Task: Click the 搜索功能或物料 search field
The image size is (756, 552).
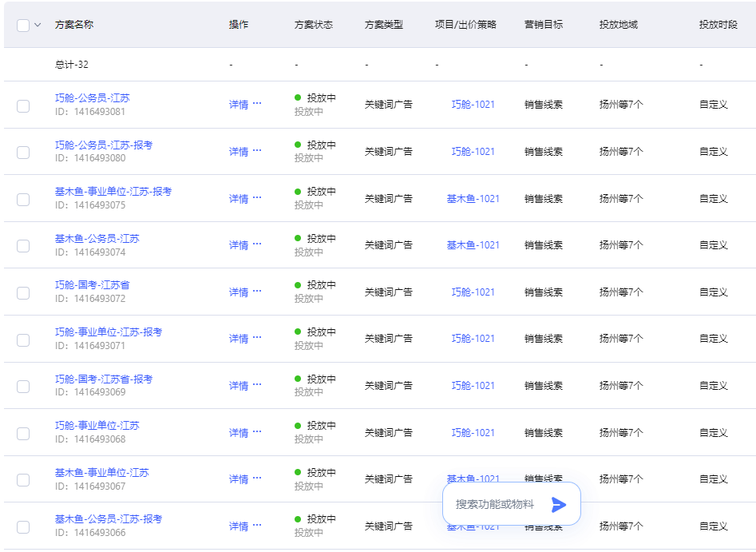Action: (495, 504)
